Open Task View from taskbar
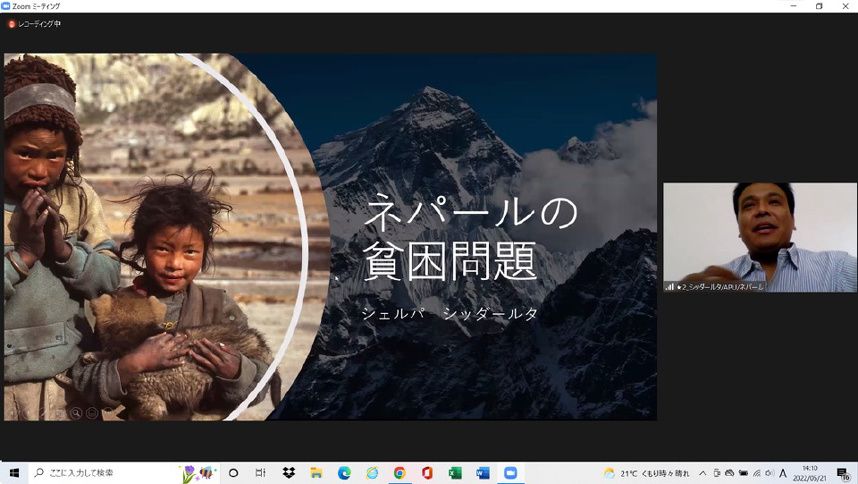Image resolution: width=858 pixels, height=484 pixels. (x=260, y=473)
